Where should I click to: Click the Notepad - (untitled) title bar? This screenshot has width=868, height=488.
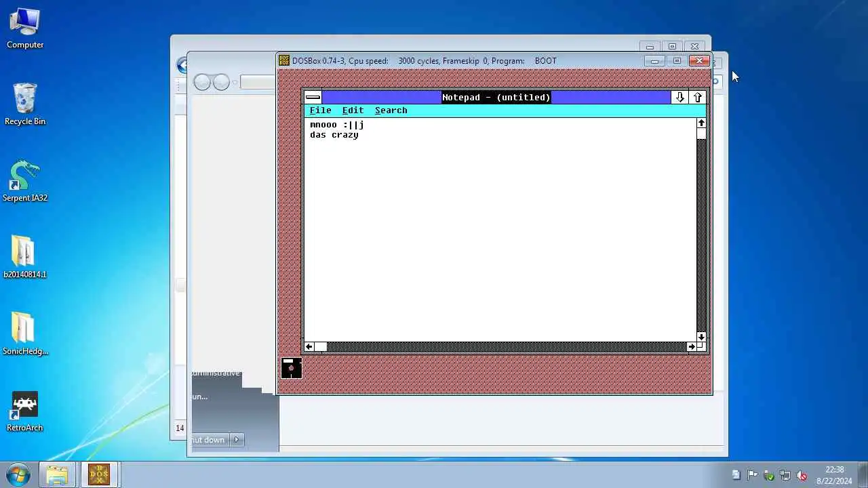[496, 97]
